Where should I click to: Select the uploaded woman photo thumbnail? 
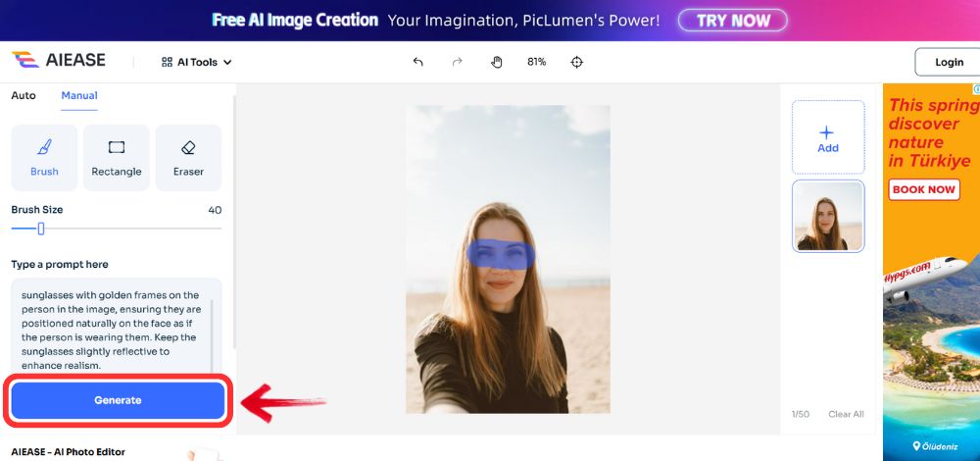(828, 216)
